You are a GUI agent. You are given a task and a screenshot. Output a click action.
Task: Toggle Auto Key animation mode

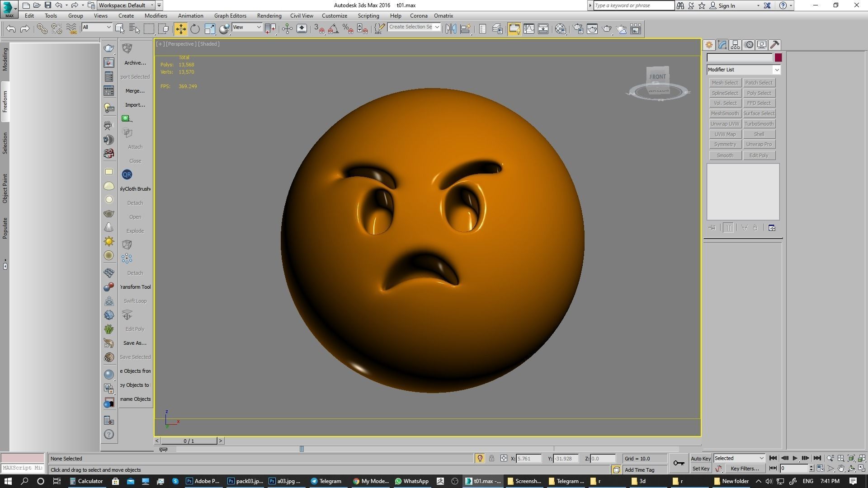click(x=701, y=458)
